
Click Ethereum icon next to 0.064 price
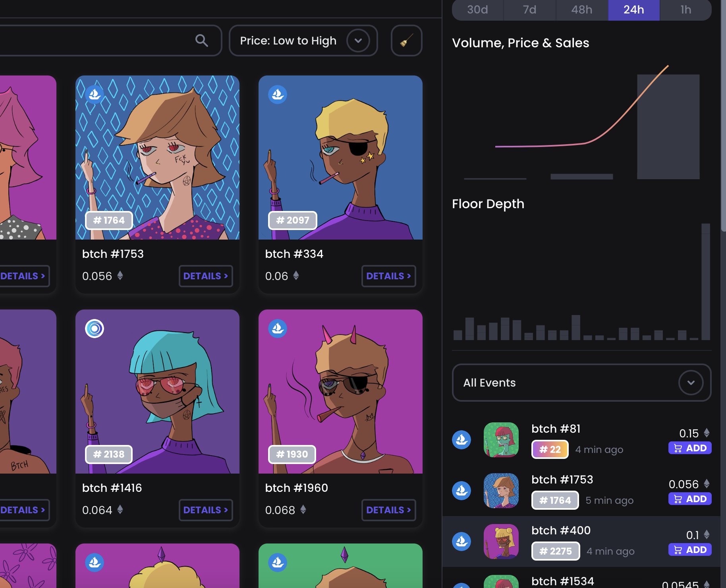120,510
